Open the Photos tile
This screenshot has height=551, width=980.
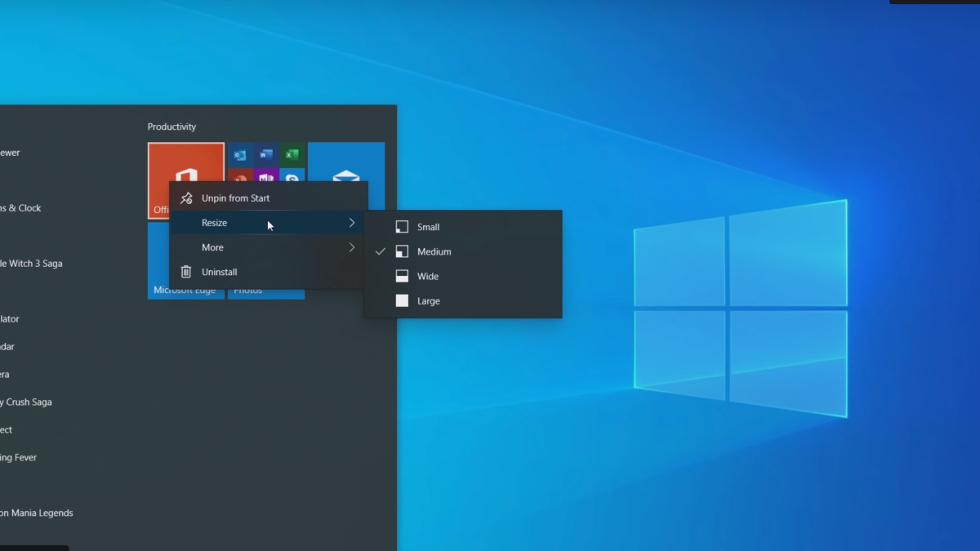[x=266, y=294]
